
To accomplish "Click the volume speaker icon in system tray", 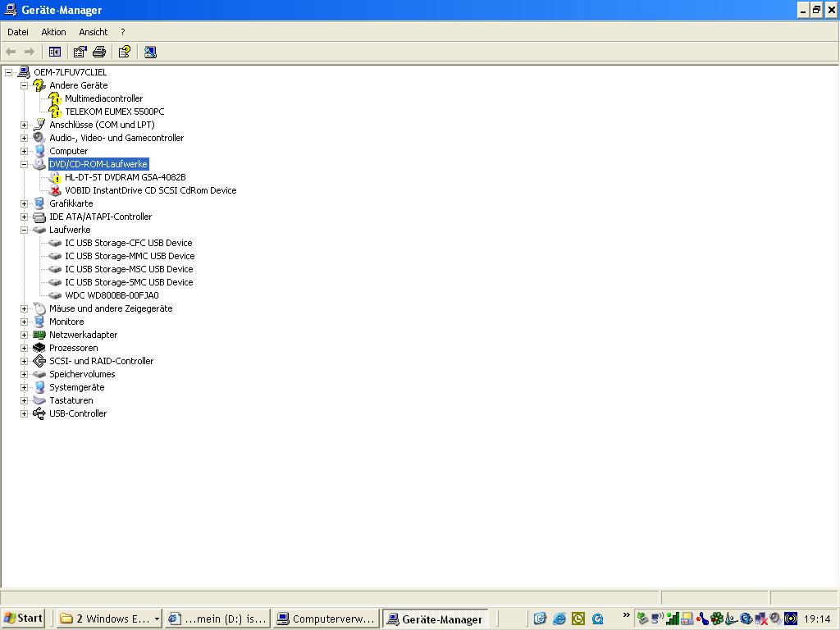I will (774, 619).
